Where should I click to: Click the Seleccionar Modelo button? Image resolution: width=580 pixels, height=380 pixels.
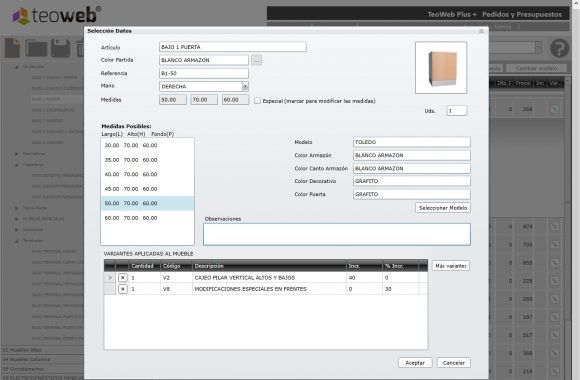pos(443,208)
